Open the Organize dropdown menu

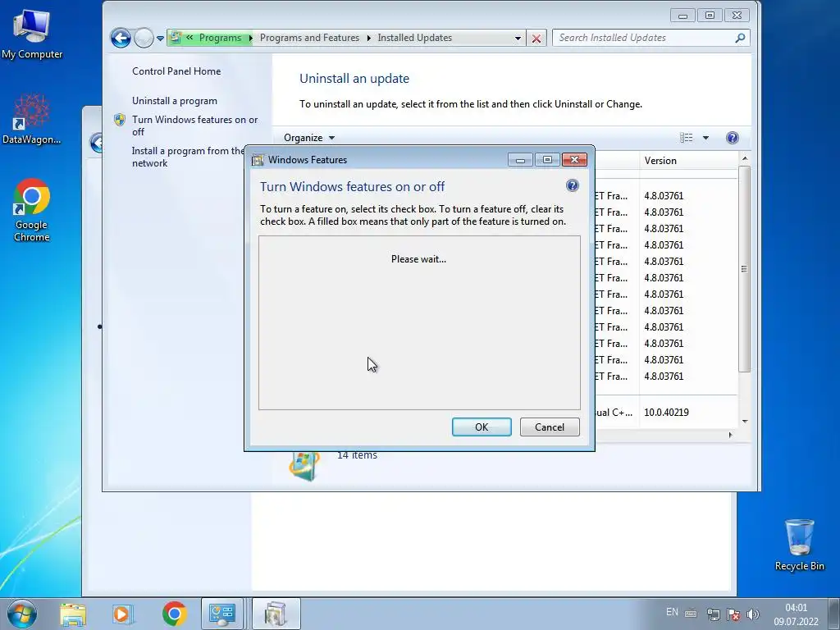[309, 138]
